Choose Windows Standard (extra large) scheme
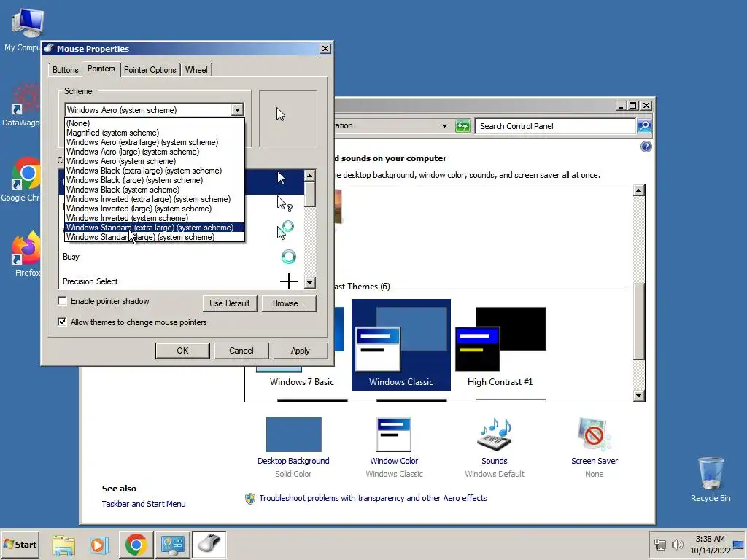The image size is (747, 560). pos(155,227)
